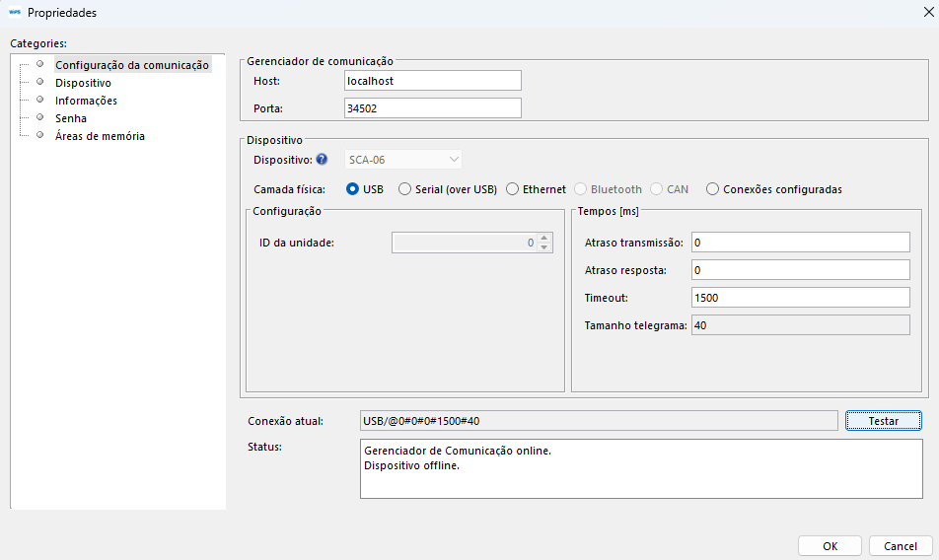Go to the Informações category
Image resolution: width=939 pixels, height=560 pixels.
click(x=86, y=101)
